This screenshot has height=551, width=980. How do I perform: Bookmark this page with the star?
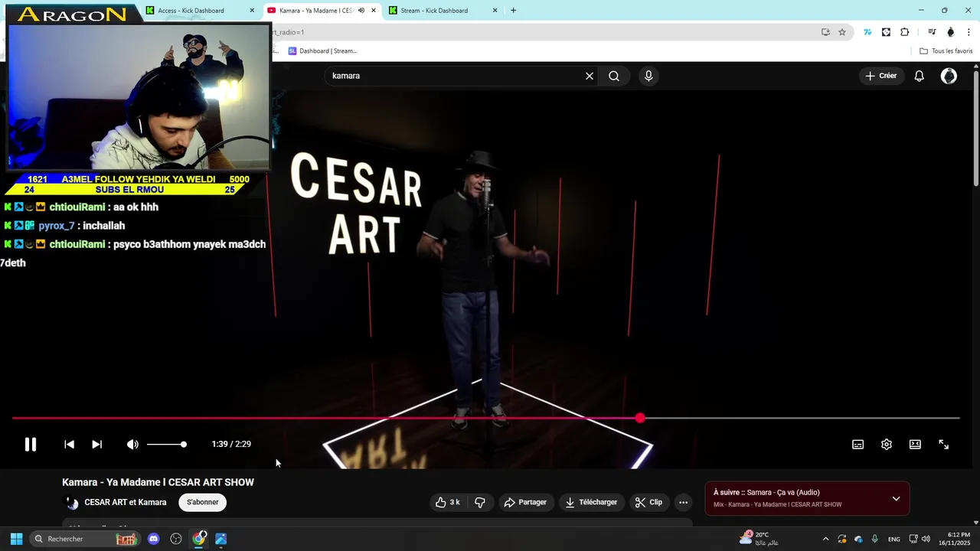(x=842, y=32)
